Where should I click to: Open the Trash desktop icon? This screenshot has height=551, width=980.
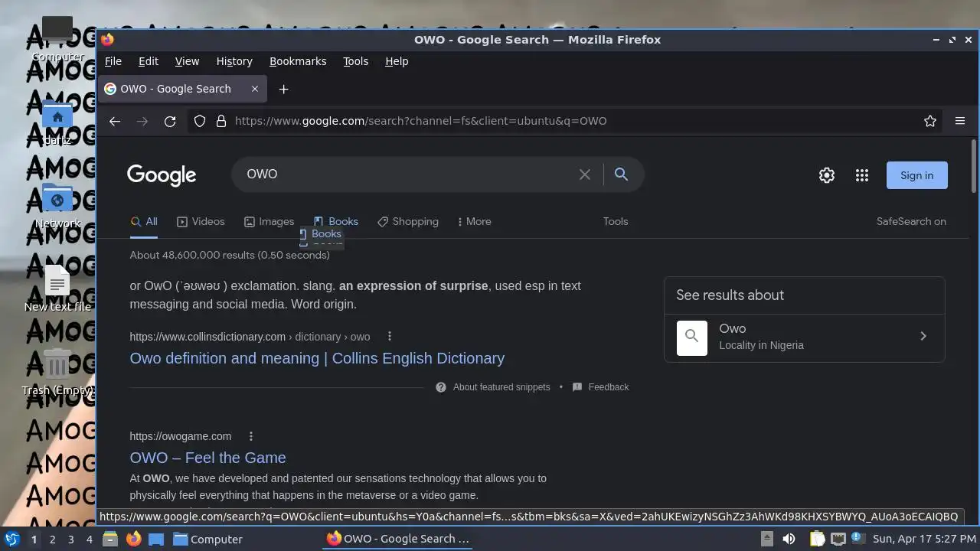(57, 373)
